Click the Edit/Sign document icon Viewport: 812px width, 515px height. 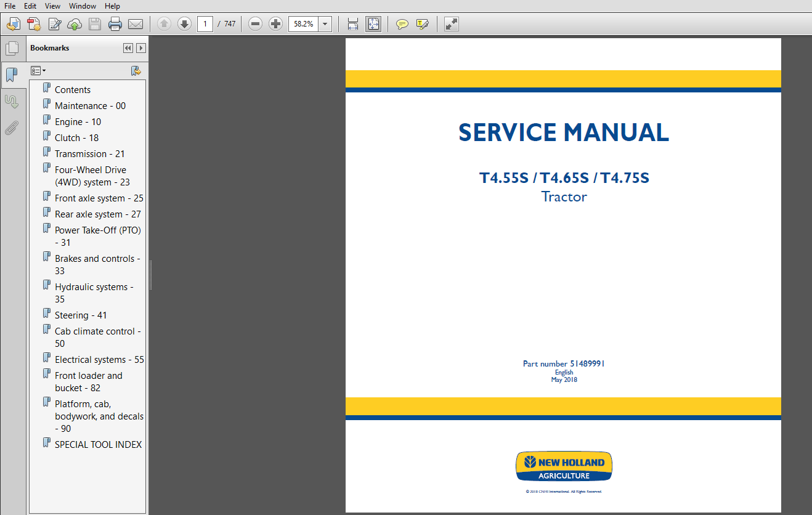click(54, 24)
